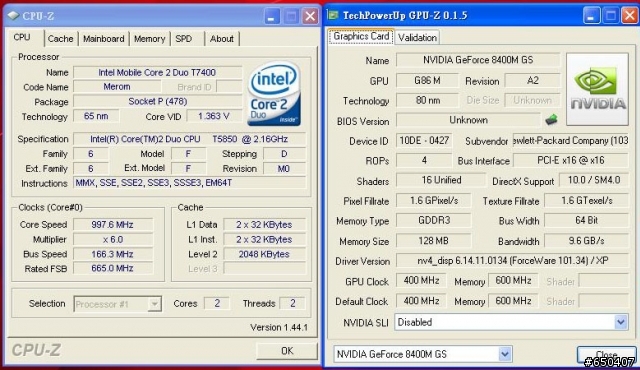This screenshot has width=640, height=370.
Task: Click the OK button in CPU-Z
Action: 287,351
